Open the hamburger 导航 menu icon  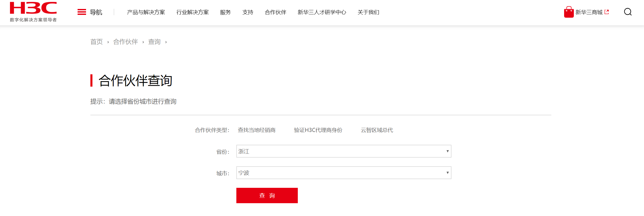tap(82, 12)
